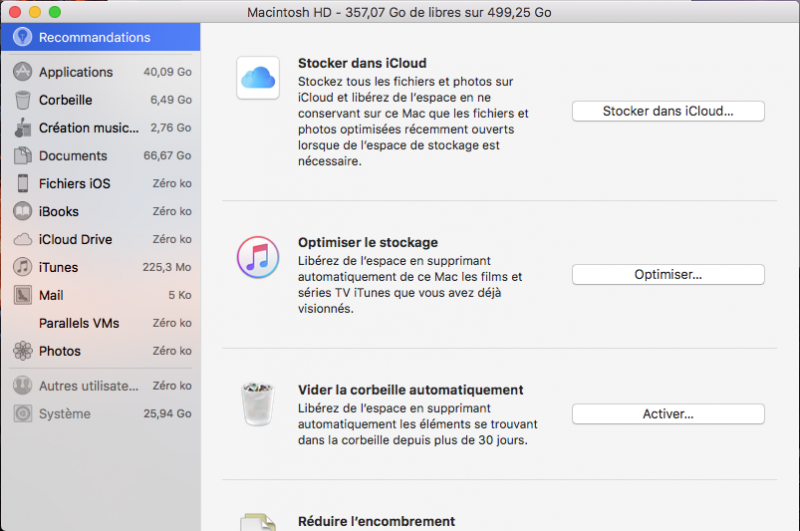
Task: Click the Photos flower icon
Action: click(x=22, y=351)
